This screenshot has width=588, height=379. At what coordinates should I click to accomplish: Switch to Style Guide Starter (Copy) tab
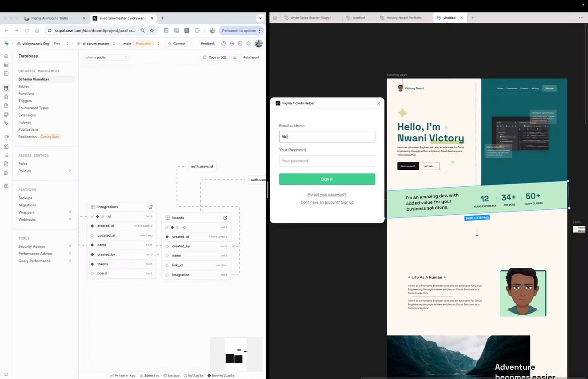point(310,18)
